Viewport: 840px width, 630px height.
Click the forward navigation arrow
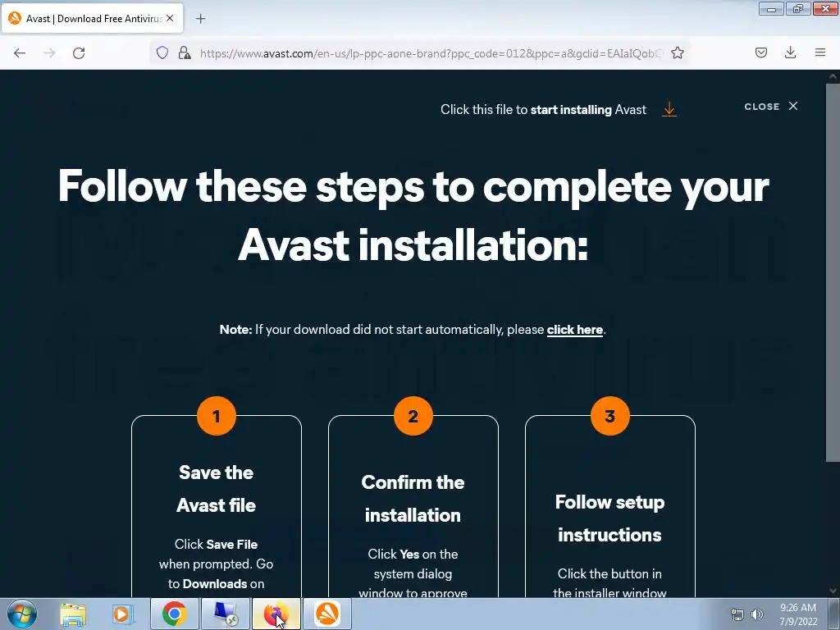pos(49,52)
